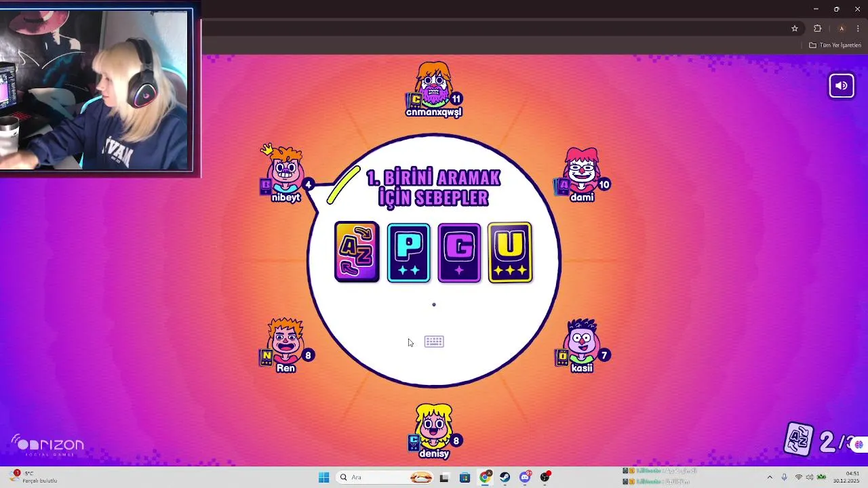Click score badge 10 beside dami
This screenshot has height=488, width=868.
[x=604, y=184]
